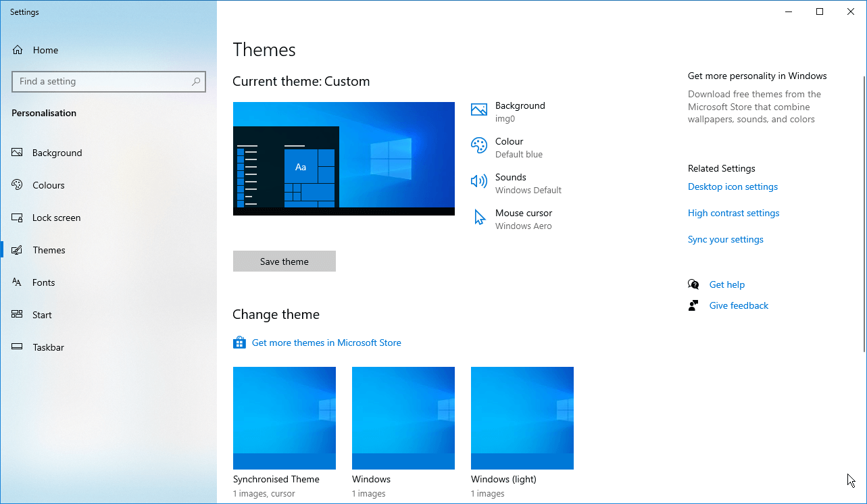
Task: Click search magnifier in Find a setting
Action: pyautogui.click(x=196, y=82)
